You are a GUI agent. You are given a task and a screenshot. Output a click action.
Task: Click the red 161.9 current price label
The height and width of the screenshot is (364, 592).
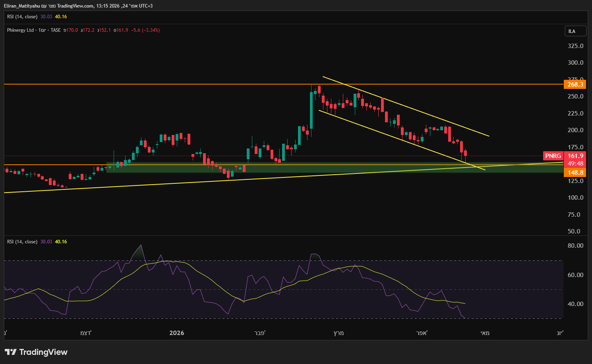click(x=575, y=156)
